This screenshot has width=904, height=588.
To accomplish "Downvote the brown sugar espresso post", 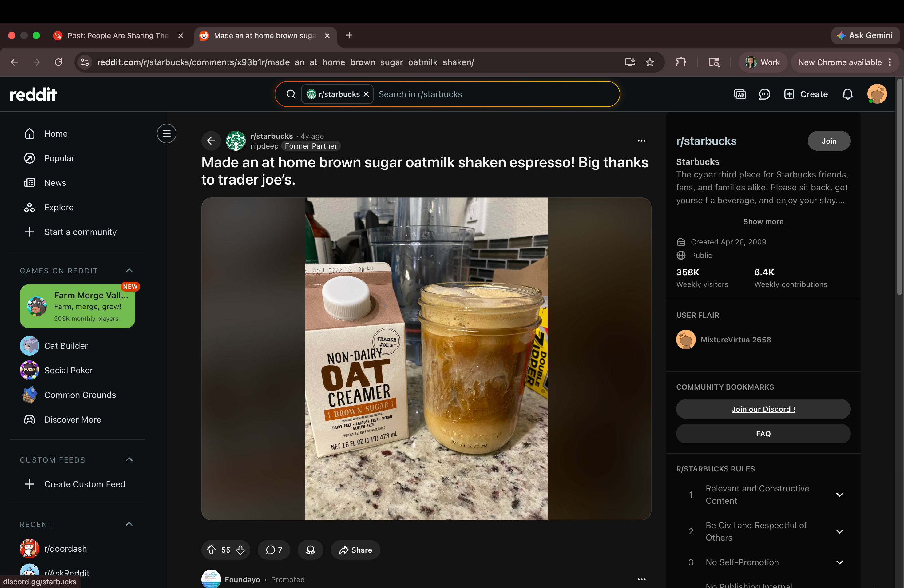I will [x=240, y=550].
